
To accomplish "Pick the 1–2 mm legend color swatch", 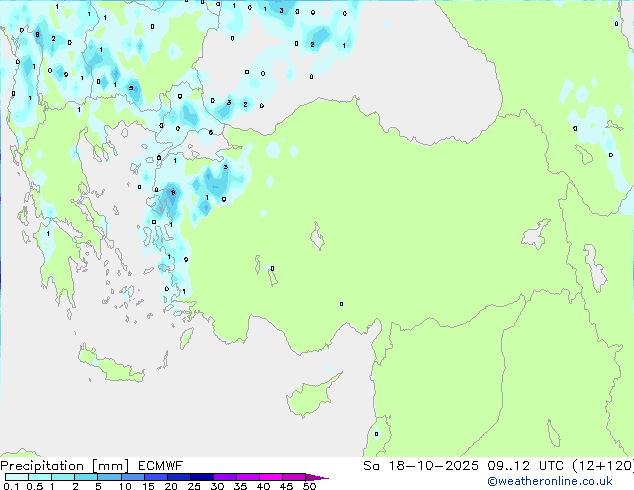I will [63, 477].
